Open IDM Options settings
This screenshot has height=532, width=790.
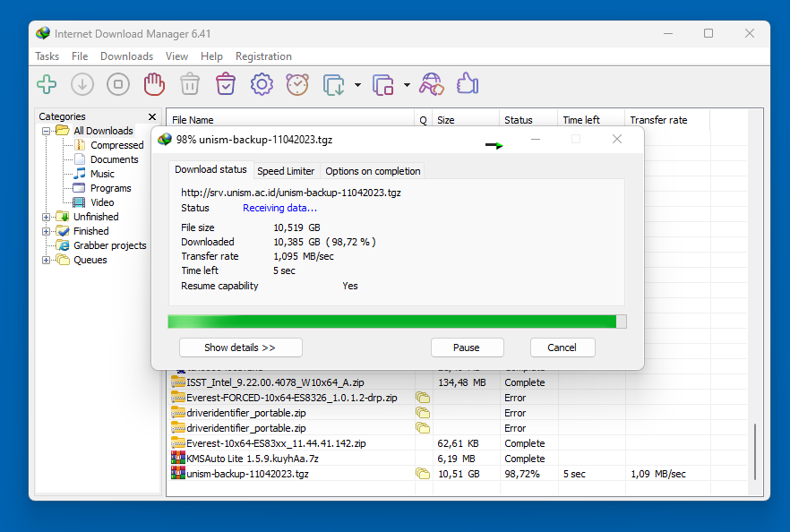point(261,83)
